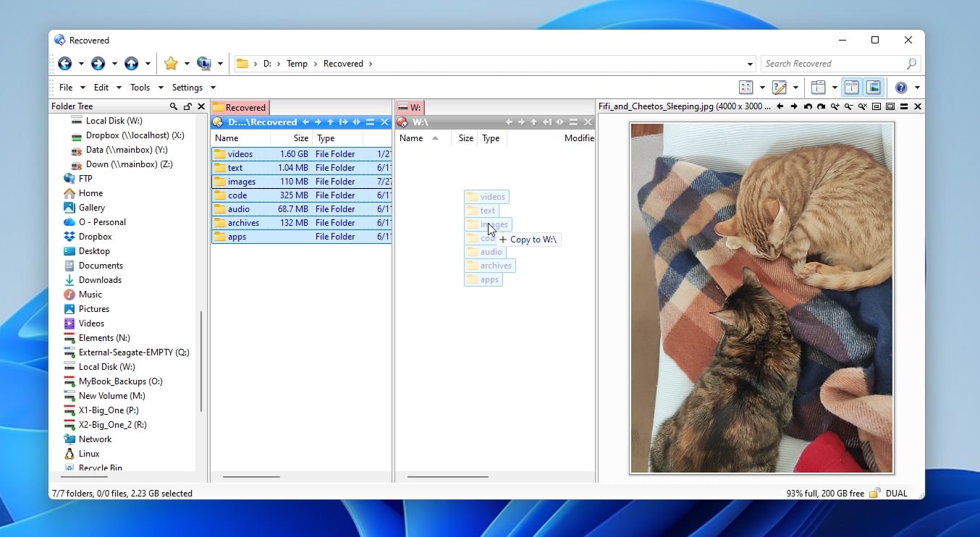Go up one folder level
The width and height of the screenshot is (980, 537).
pyautogui.click(x=131, y=64)
